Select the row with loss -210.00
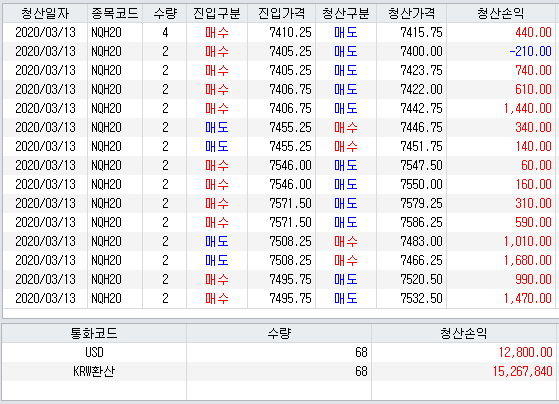 (279, 51)
